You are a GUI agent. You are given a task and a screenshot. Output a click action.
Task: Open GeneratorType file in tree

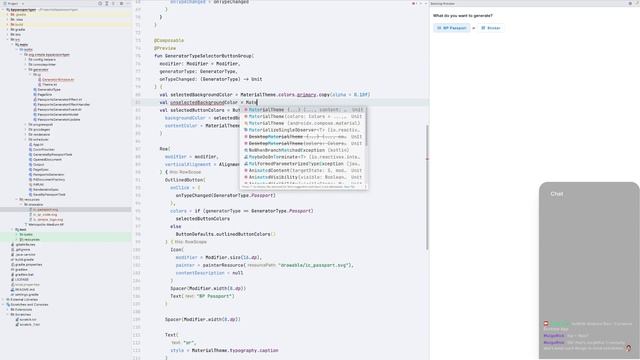(47, 89)
